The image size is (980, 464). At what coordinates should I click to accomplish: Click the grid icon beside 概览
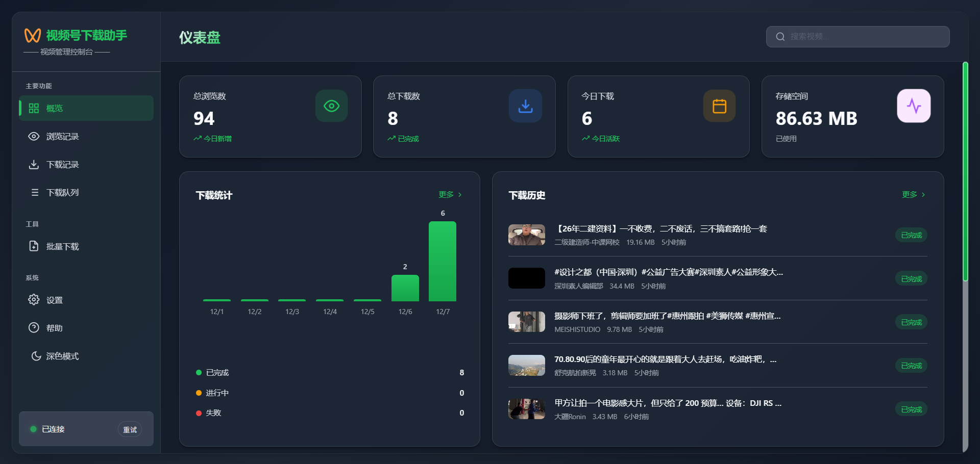coord(34,108)
